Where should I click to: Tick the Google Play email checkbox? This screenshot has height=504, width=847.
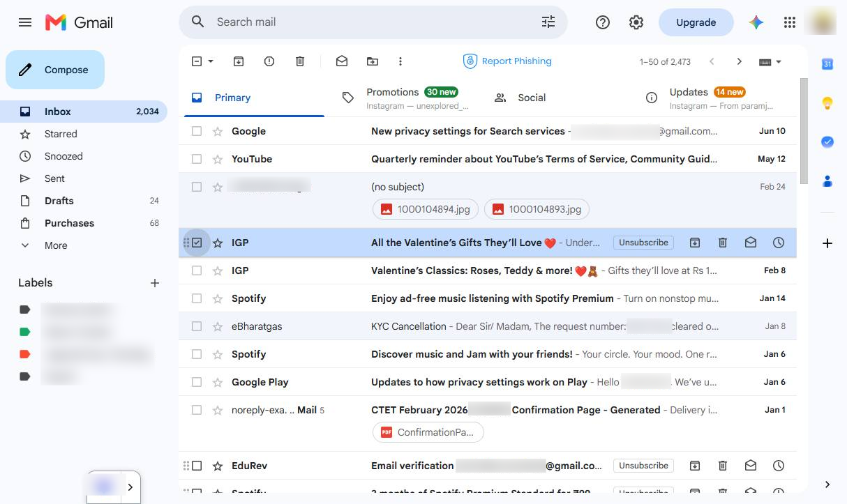coord(197,382)
